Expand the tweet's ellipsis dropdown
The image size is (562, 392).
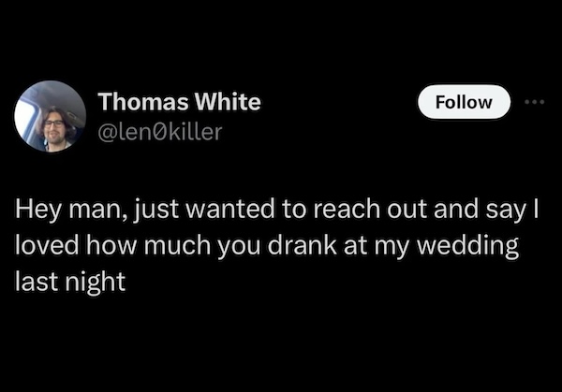[x=534, y=102]
